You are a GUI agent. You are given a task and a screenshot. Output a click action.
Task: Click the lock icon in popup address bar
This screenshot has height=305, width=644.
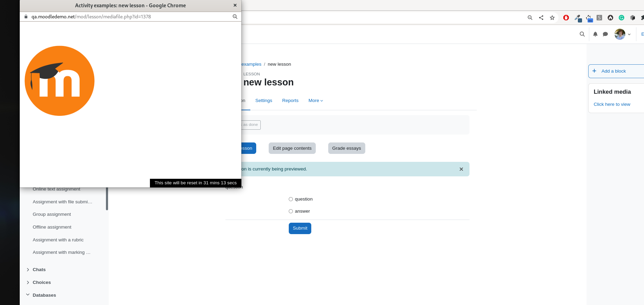26,17
